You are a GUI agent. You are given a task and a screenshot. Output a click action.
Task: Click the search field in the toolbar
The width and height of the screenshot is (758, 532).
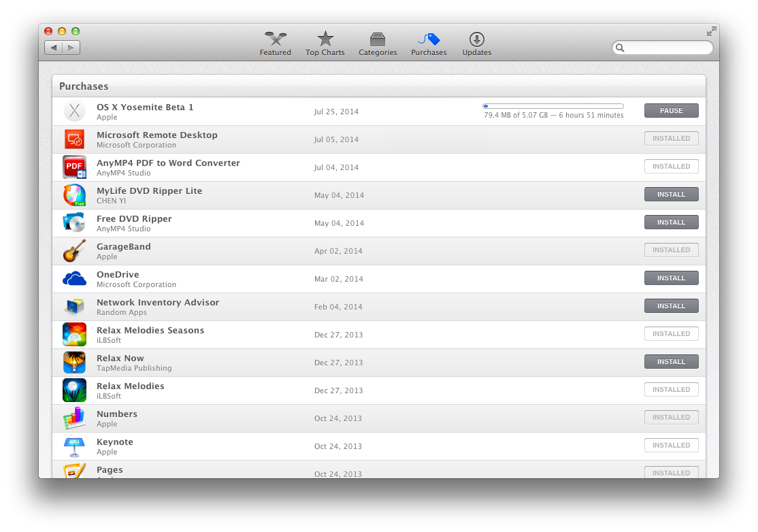(662, 48)
